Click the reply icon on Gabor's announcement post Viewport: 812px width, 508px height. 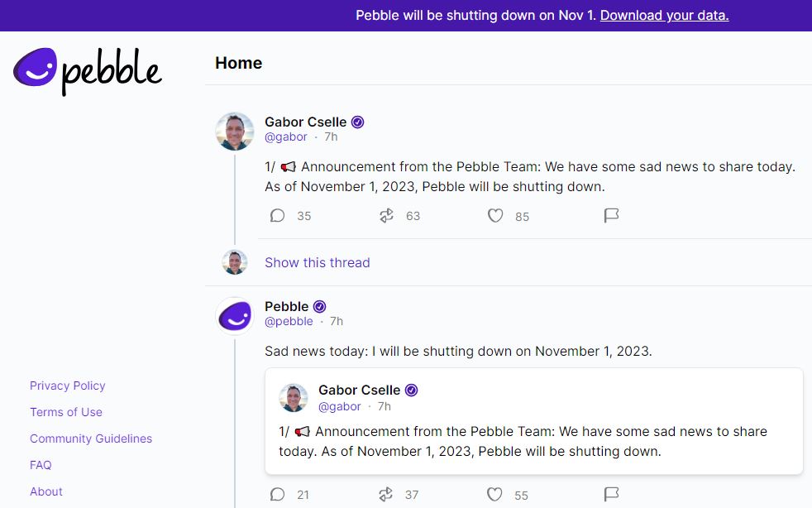[278, 216]
